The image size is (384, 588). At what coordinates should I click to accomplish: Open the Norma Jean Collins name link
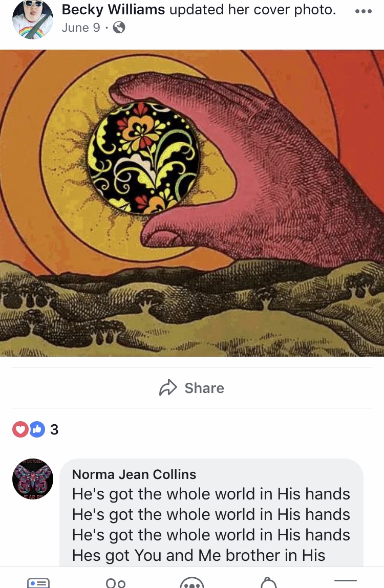134,474
